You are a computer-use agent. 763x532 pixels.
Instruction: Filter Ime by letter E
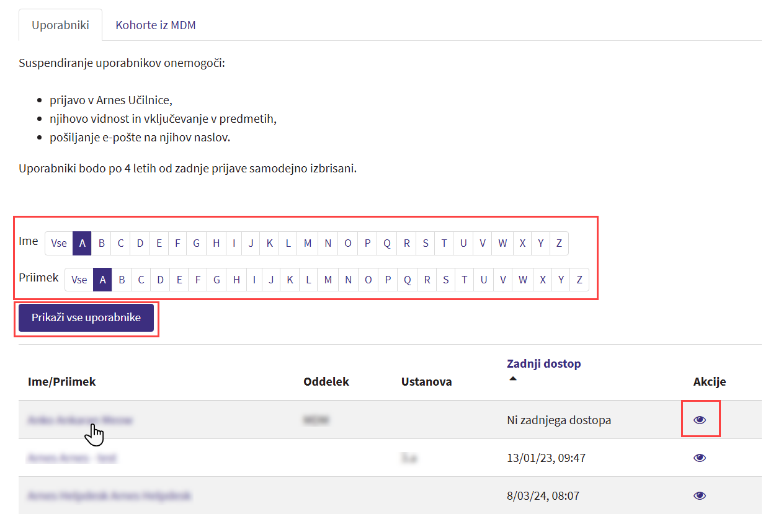pyautogui.click(x=159, y=243)
